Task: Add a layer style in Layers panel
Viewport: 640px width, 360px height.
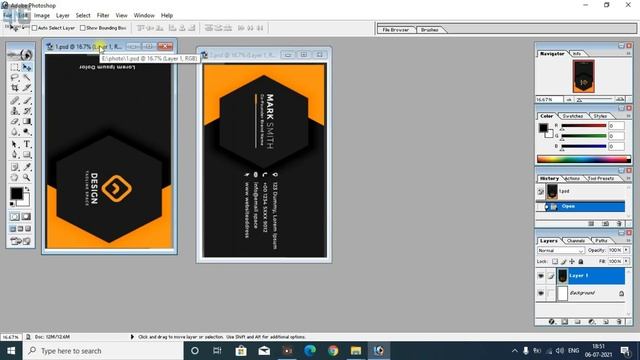Action: click(x=551, y=322)
